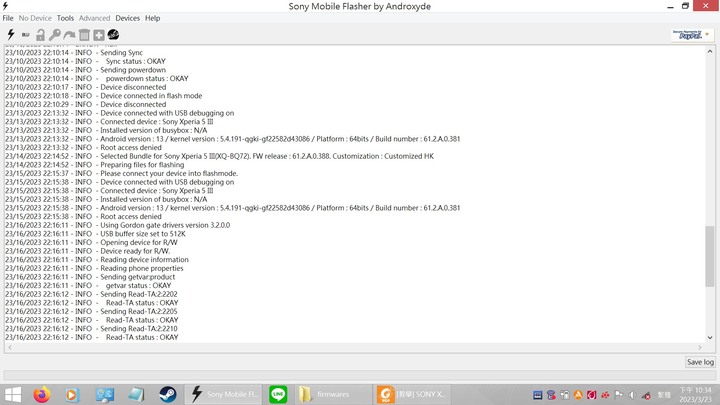
Task: Click the 'getvar status : OKAY' log line
Action: point(88,286)
